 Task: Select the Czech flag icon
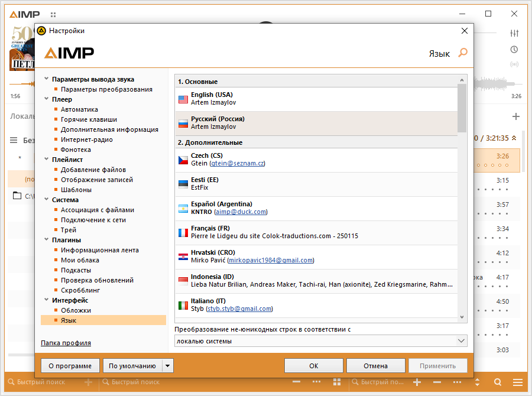(x=183, y=160)
